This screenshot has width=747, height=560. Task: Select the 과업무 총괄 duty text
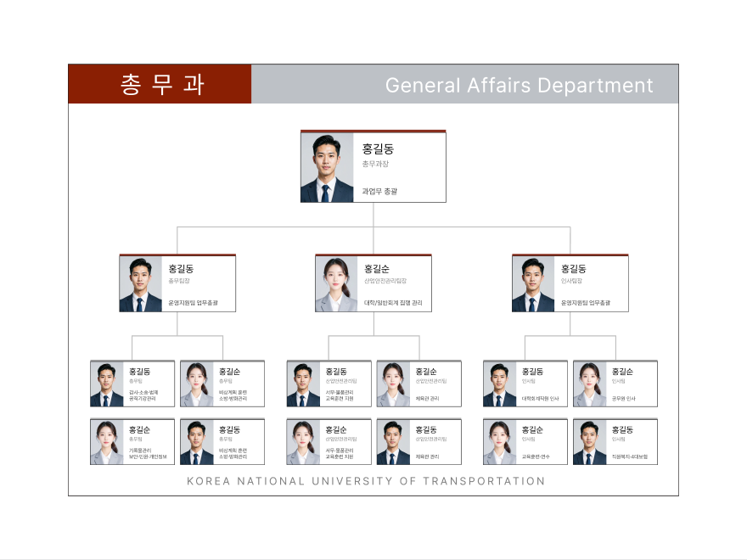(x=379, y=192)
